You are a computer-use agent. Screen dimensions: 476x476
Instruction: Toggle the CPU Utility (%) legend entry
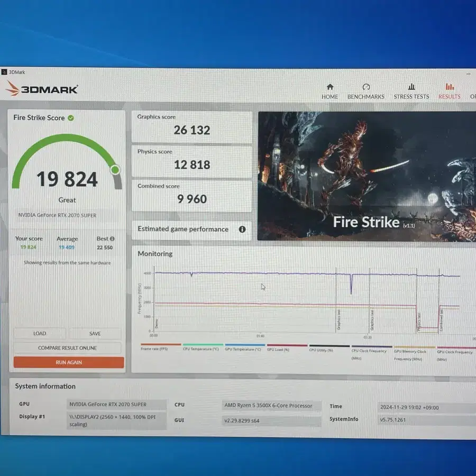pyautogui.click(x=329, y=348)
